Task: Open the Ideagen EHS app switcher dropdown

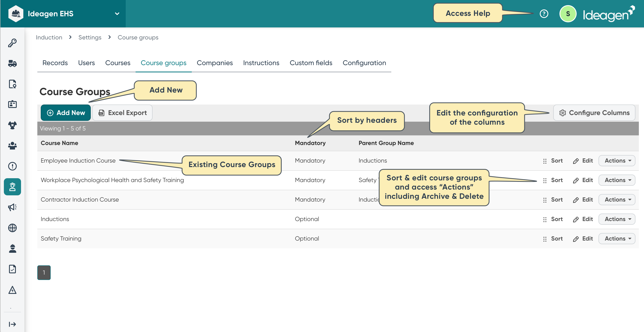Action: click(x=117, y=14)
